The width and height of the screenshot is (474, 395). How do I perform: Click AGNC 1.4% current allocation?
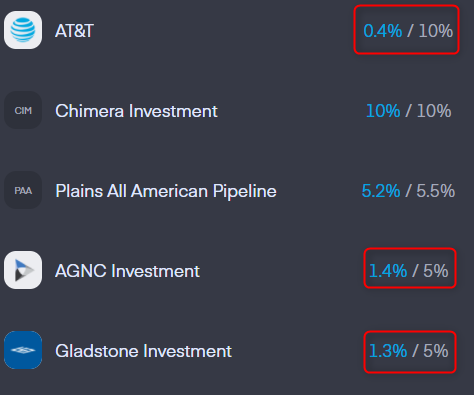pyautogui.click(x=388, y=271)
